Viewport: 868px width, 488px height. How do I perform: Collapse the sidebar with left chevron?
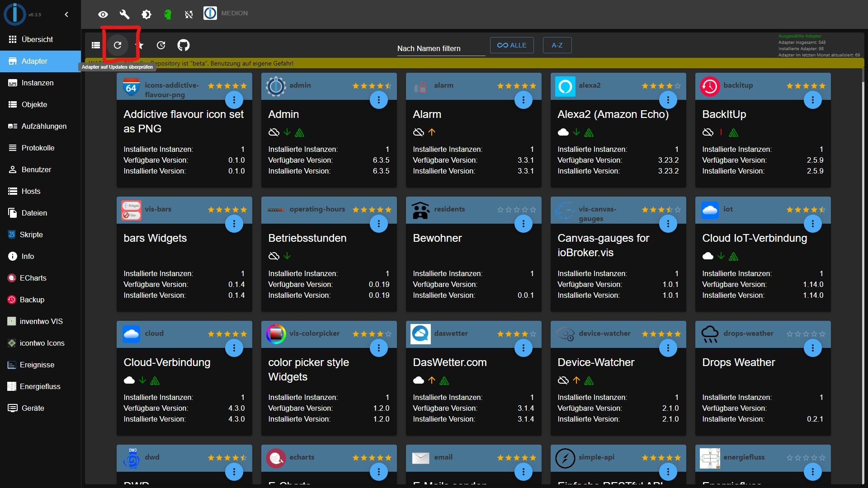pos(66,14)
